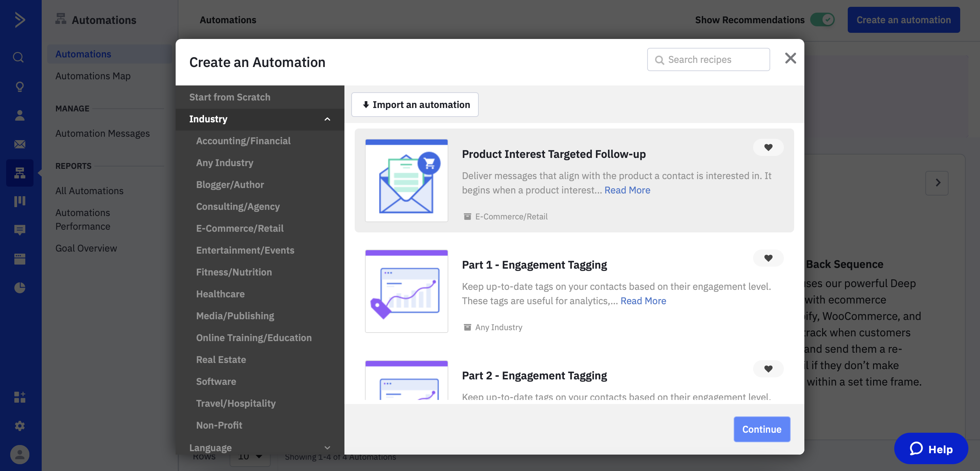
Task: Open the Apps grid plus icon
Action: click(x=19, y=397)
